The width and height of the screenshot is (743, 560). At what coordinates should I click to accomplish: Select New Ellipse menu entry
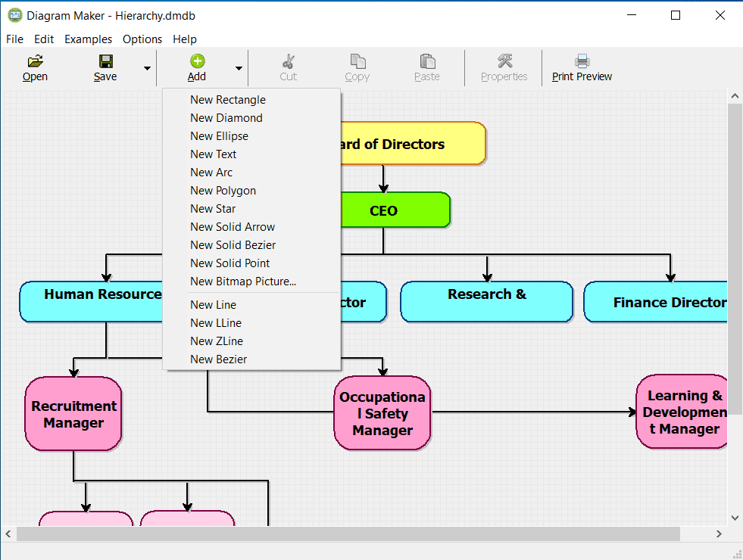click(251, 136)
